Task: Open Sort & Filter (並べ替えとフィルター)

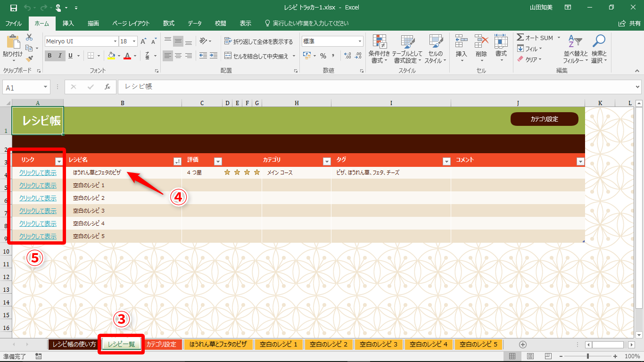Action: tap(576, 49)
